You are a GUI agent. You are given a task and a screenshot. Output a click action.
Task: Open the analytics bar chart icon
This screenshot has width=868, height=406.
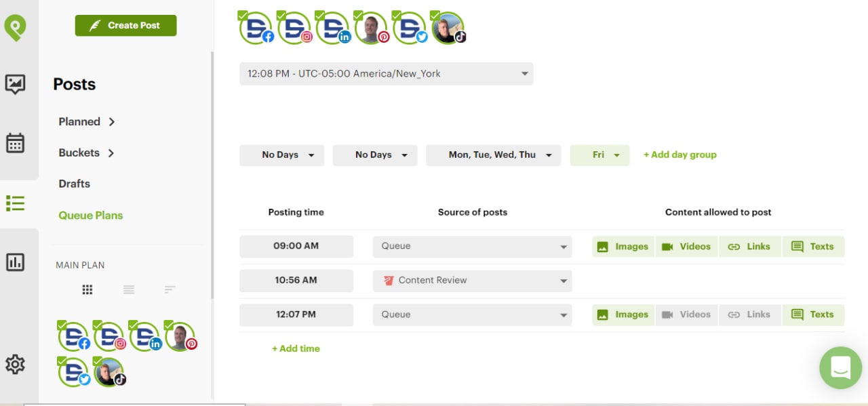coord(15,262)
